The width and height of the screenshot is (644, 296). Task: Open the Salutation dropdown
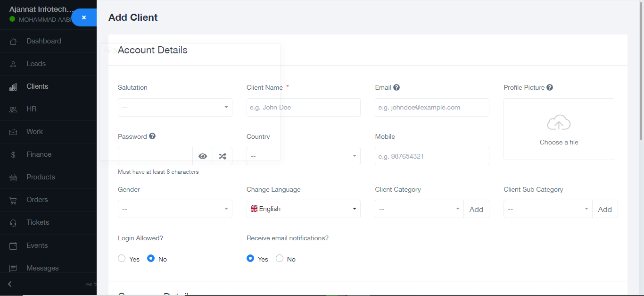[x=175, y=108]
